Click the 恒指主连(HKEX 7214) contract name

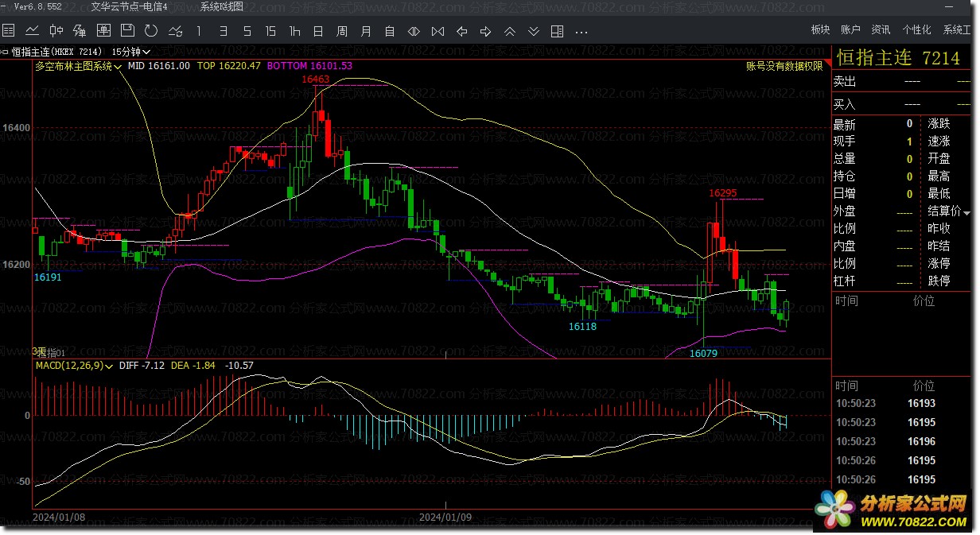tap(56, 52)
